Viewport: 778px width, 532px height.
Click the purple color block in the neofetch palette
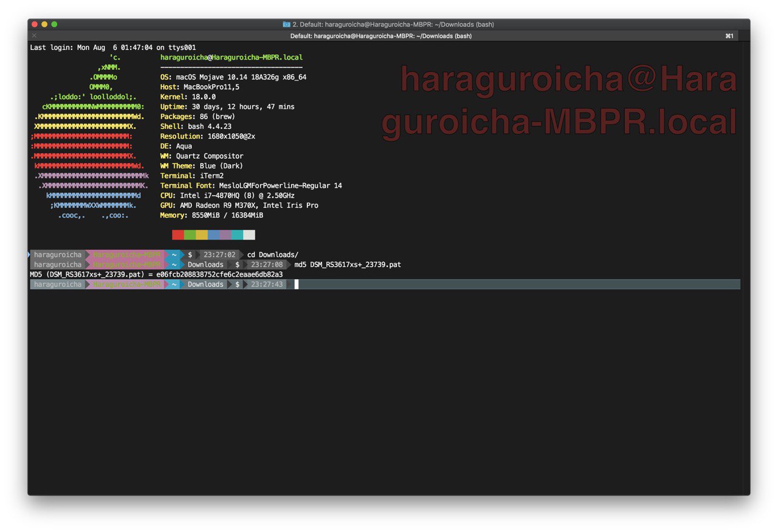pos(225,235)
